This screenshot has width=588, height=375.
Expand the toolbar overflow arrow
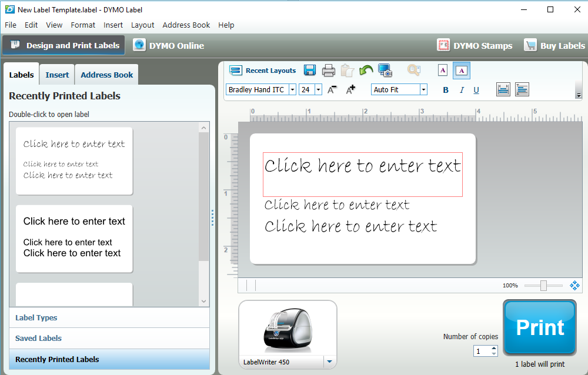coord(579,95)
